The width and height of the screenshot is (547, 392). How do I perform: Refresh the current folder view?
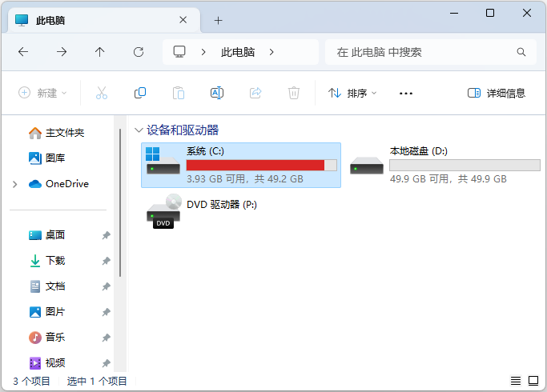point(139,52)
